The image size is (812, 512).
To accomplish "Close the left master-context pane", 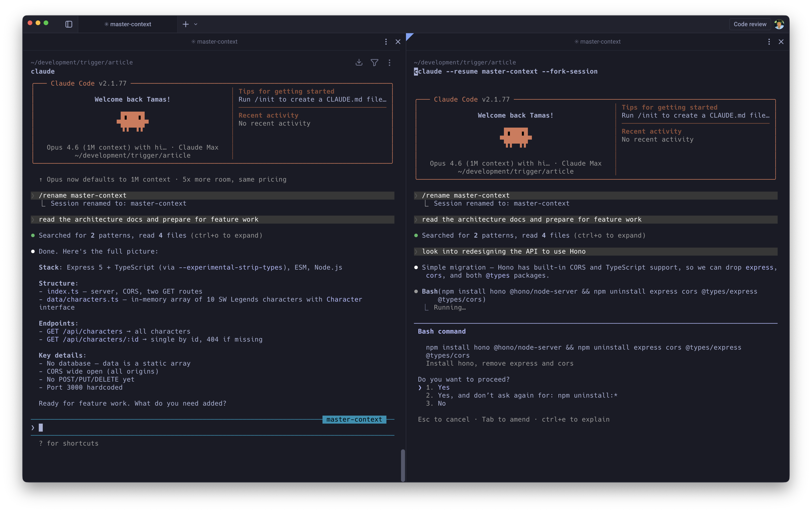I will [x=398, y=42].
